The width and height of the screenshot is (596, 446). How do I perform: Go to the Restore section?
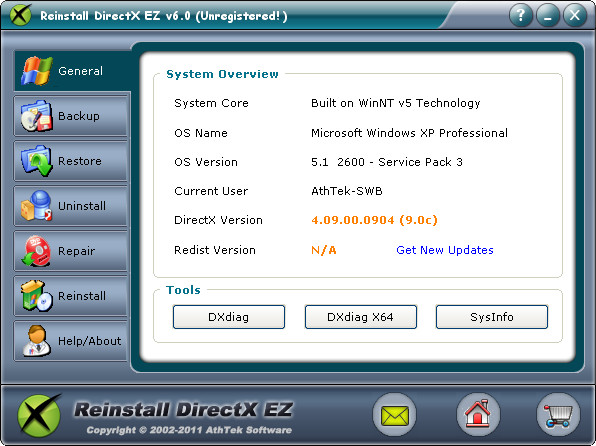[x=71, y=161]
